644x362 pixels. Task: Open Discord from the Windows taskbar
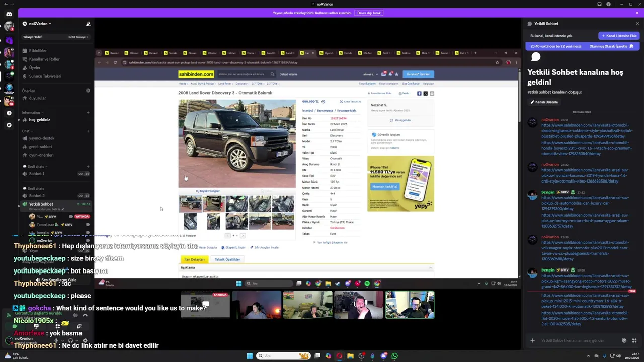[x=384, y=356]
